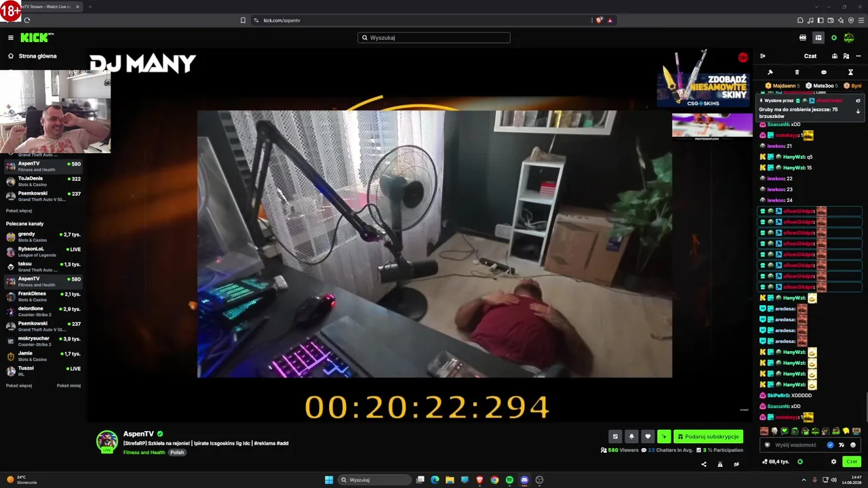
Task: Click the Polish language tag
Action: tap(177, 452)
